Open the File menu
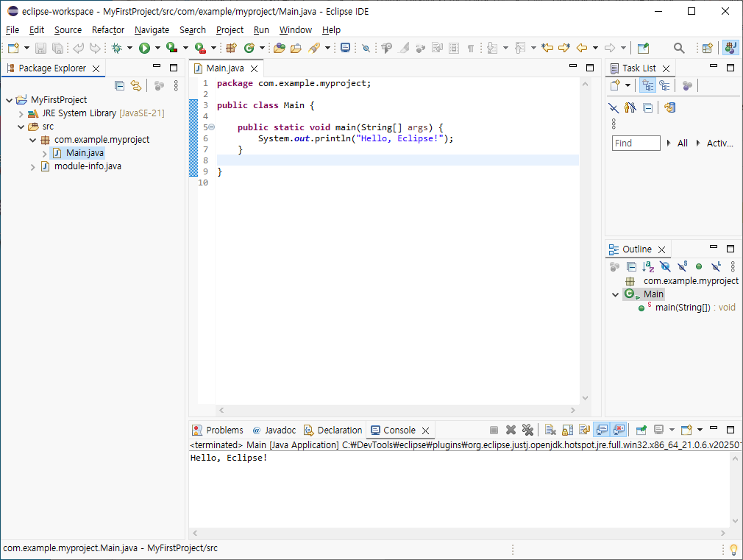743x560 pixels. coord(13,30)
